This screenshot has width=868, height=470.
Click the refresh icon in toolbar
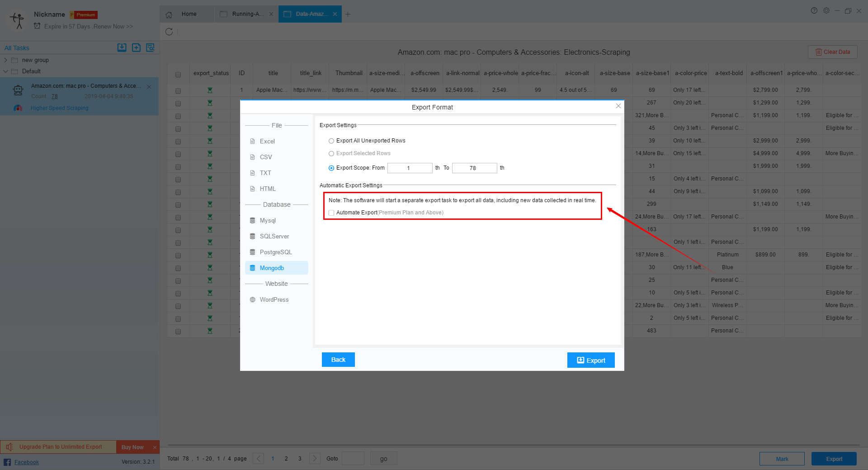point(169,32)
